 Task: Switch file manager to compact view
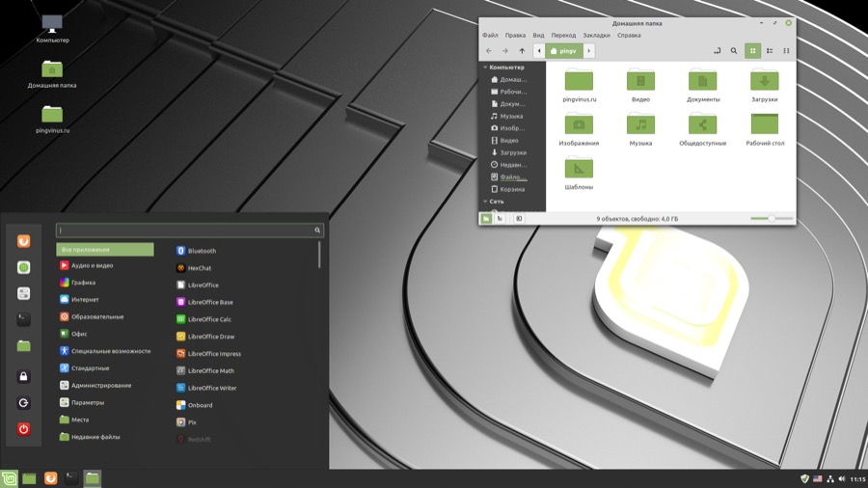click(786, 51)
